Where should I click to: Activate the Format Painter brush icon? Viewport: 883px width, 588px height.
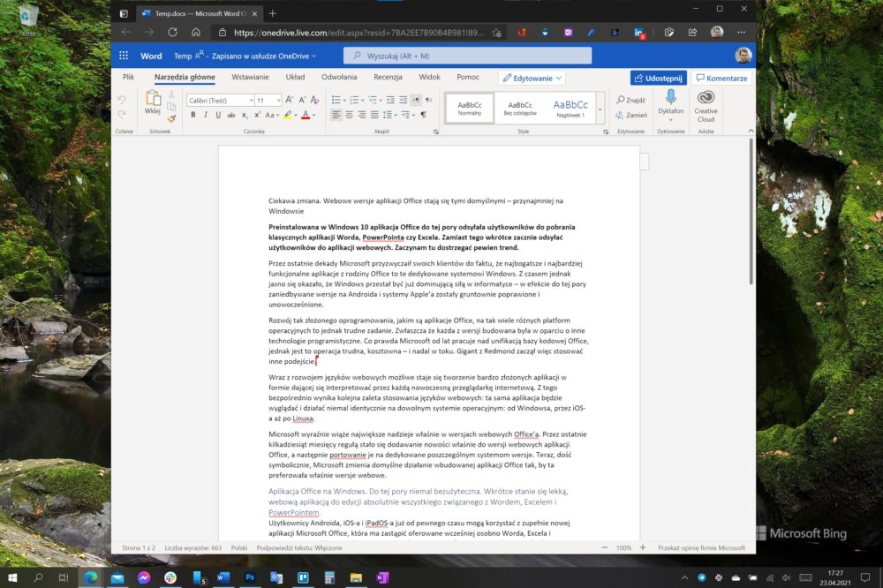(172, 118)
